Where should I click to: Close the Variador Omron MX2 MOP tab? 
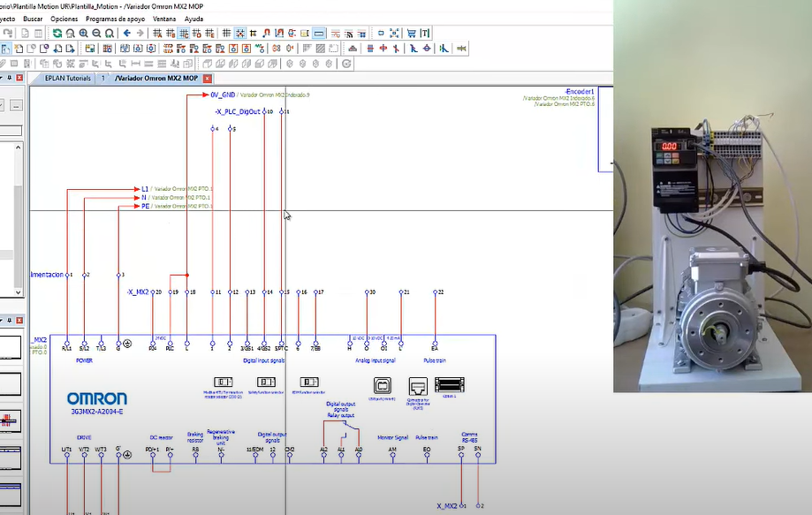(205, 78)
